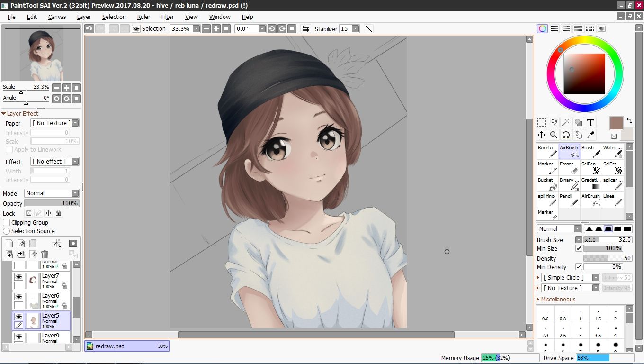Enable the Clipping Group checkbox
Image resolution: width=644 pixels, height=364 pixels.
click(7, 222)
